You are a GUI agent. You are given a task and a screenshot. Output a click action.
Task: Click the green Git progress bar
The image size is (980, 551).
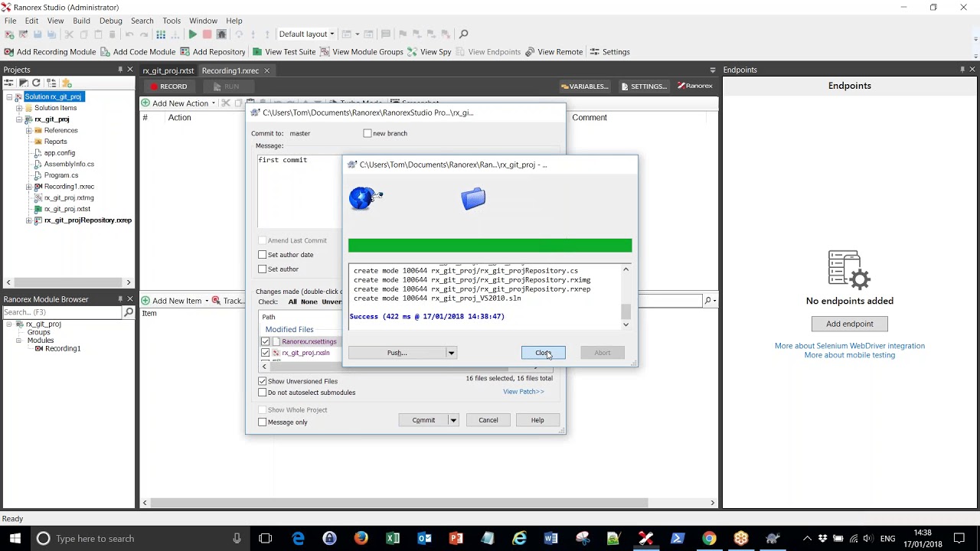490,246
